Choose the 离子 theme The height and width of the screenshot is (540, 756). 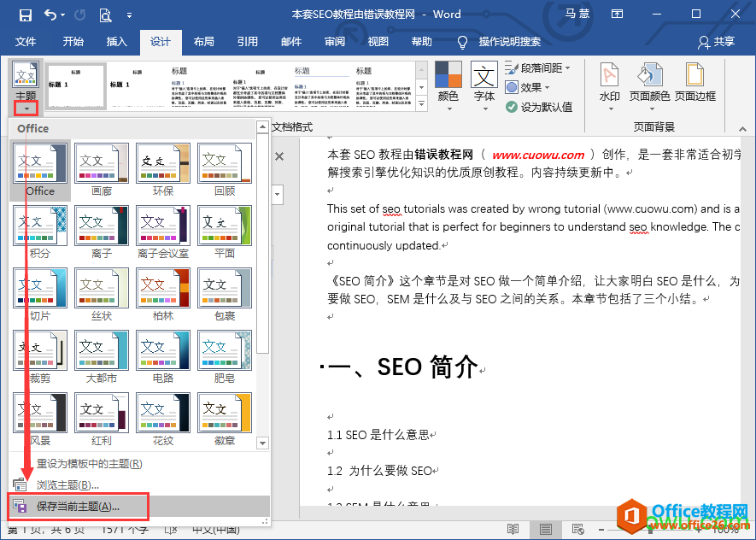tap(102, 232)
